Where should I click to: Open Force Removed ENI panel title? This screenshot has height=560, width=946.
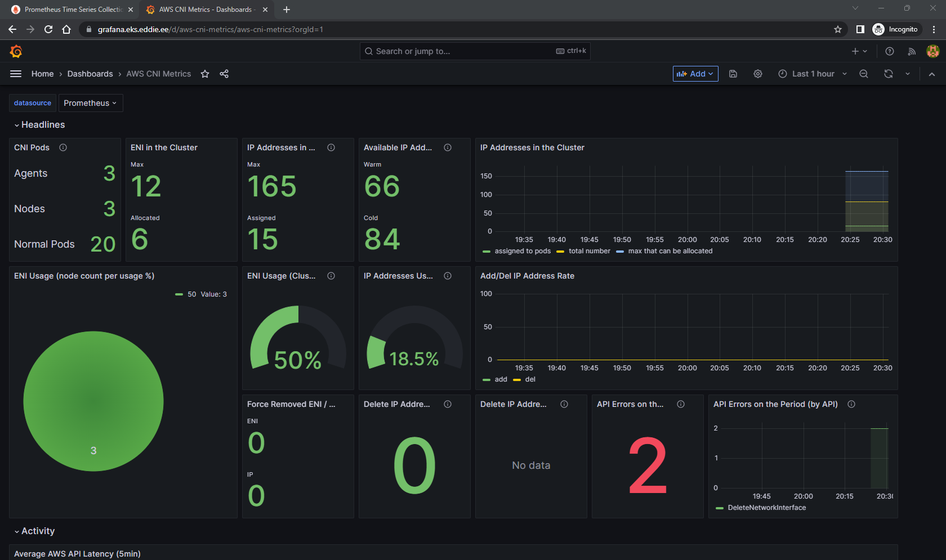[x=291, y=404]
